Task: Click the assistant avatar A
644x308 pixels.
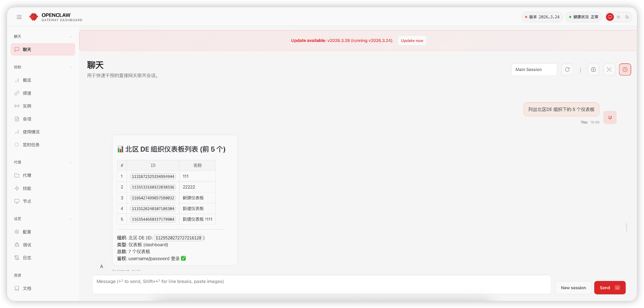Action: pos(101,266)
